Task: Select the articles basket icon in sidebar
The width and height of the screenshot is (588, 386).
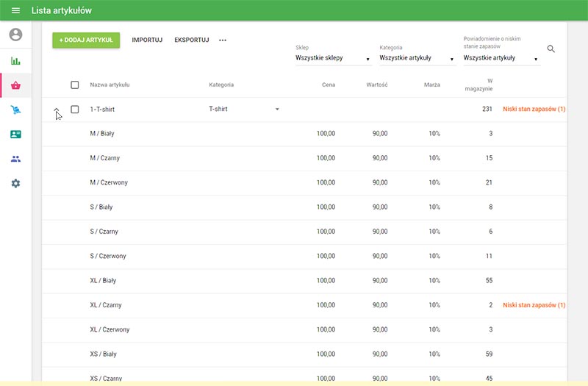Action: click(15, 85)
